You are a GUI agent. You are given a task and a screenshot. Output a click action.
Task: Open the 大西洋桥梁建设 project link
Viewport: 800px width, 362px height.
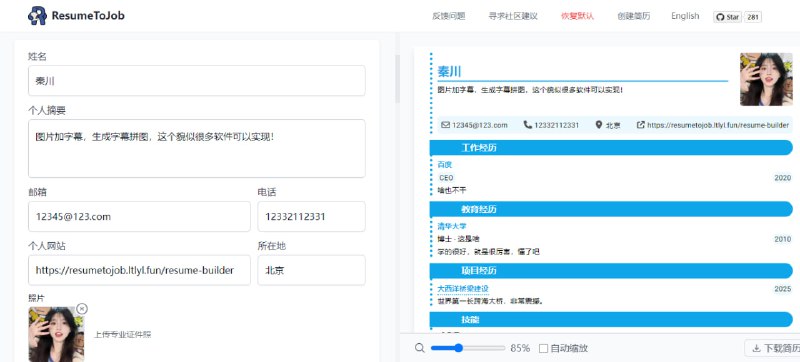click(463, 289)
